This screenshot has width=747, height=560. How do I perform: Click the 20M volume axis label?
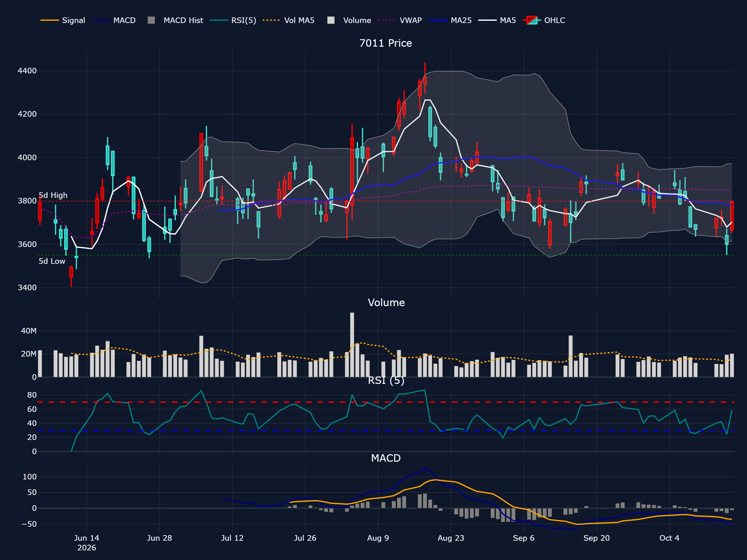coord(29,354)
